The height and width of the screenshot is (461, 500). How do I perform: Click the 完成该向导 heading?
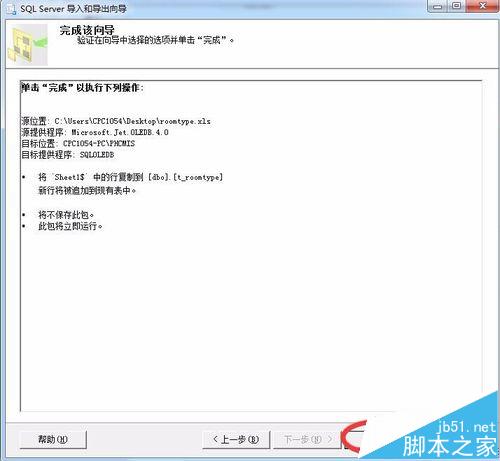[x=87, y=30]
